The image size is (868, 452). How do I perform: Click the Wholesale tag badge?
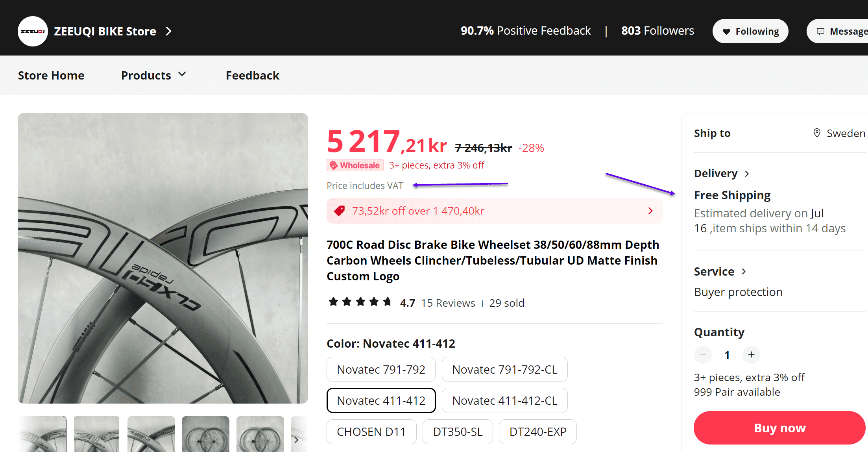coord(355,165)
